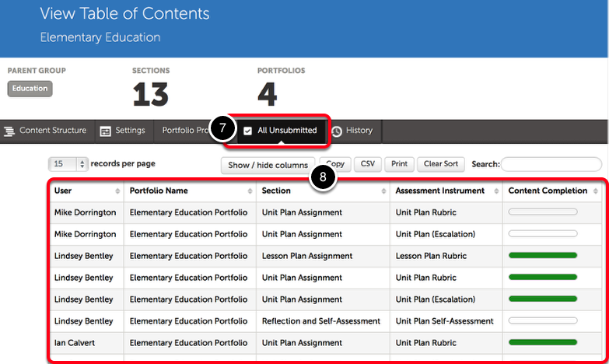609x364 pixels.
Task: Click the portfolios count 4
Action: [x=268, y=94]
